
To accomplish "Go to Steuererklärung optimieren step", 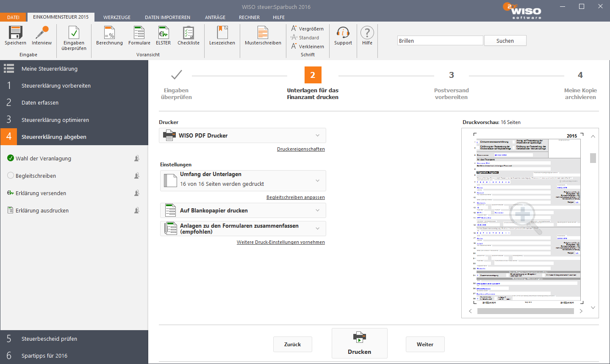I will [74, 120].
